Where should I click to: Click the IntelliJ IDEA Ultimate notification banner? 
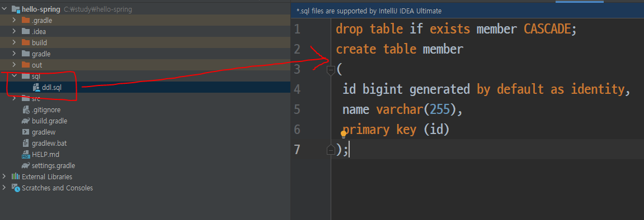pyautogui.click(x=467, y=11)
